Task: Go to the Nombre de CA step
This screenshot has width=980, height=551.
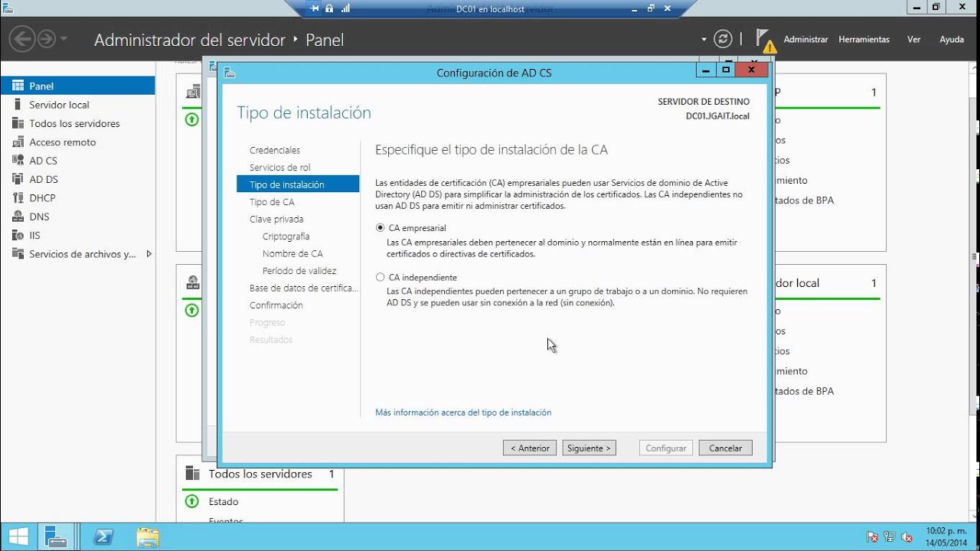Action: [x=292, y=253]
